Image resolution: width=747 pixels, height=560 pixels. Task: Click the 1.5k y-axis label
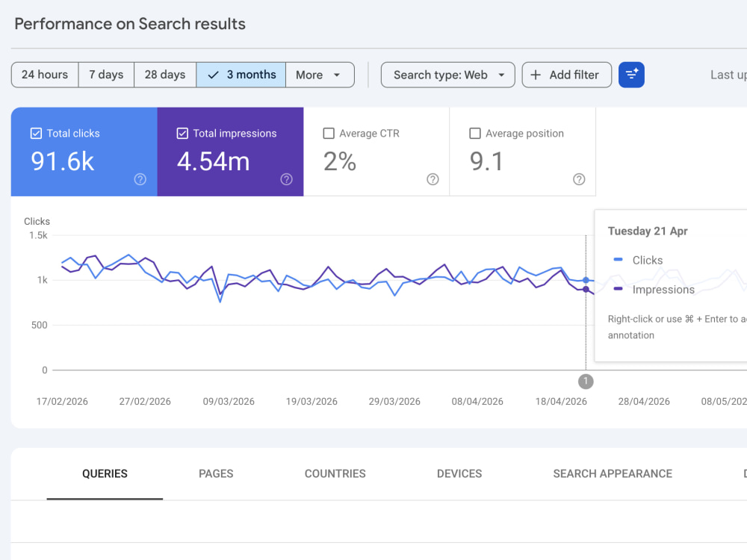tap(38, 235)
